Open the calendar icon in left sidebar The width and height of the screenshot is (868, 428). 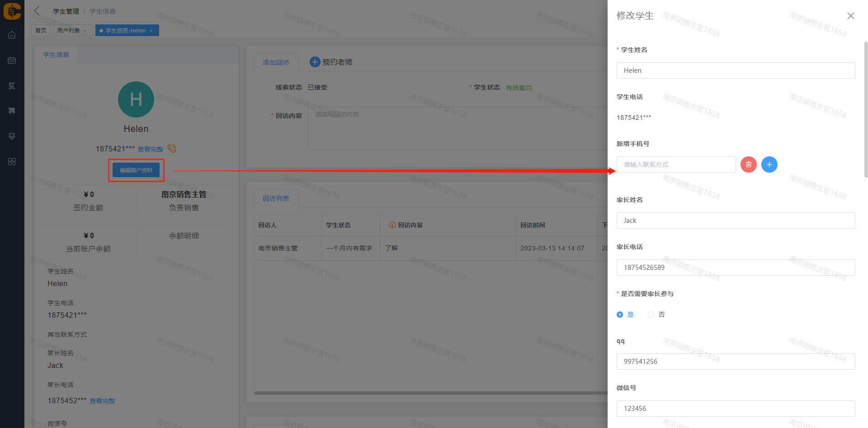(12, 60)
